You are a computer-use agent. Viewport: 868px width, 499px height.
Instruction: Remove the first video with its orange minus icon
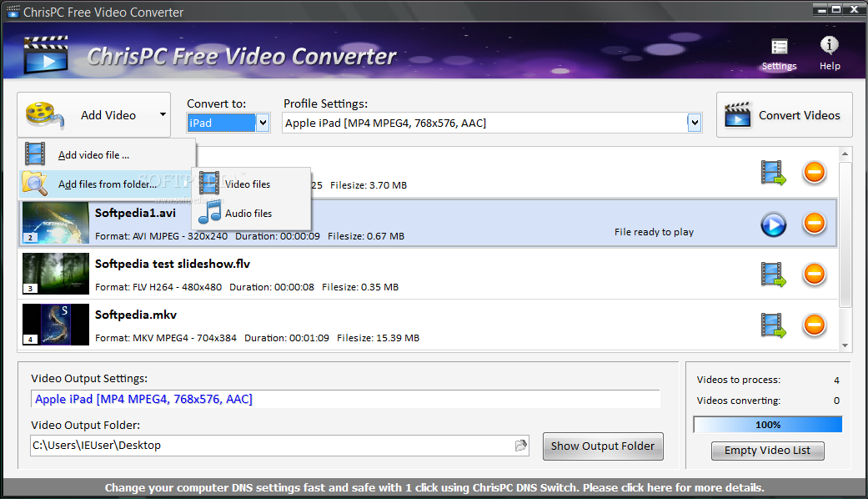click(815, 172)
